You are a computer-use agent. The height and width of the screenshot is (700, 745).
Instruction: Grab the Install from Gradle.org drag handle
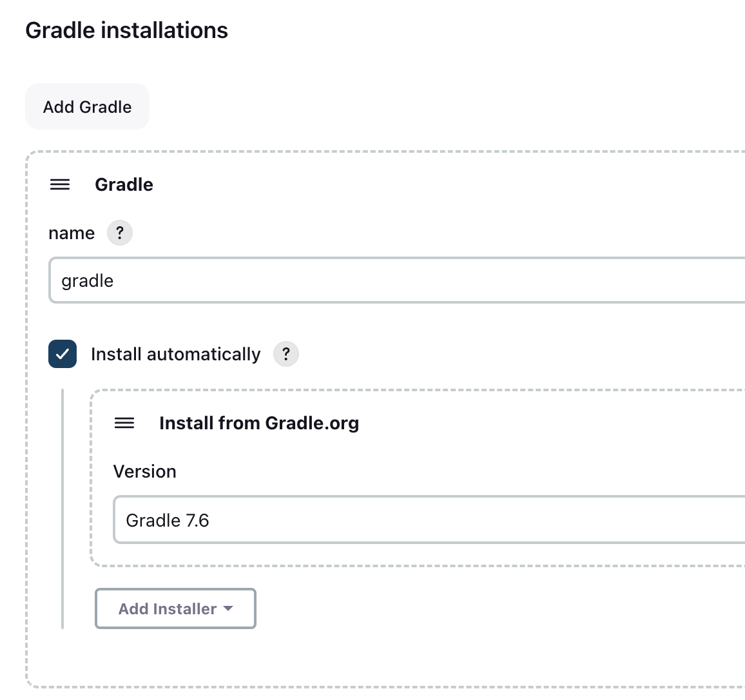click(x=124, y=423)
